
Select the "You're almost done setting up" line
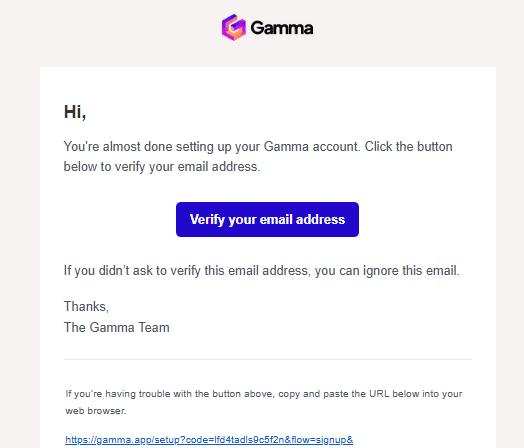click(258, 147)
